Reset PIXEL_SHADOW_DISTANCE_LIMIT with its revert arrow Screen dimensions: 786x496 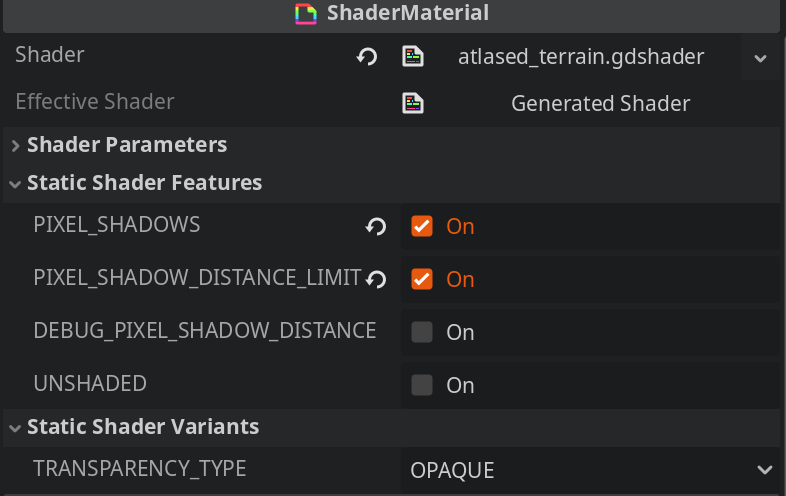point(376,279)
